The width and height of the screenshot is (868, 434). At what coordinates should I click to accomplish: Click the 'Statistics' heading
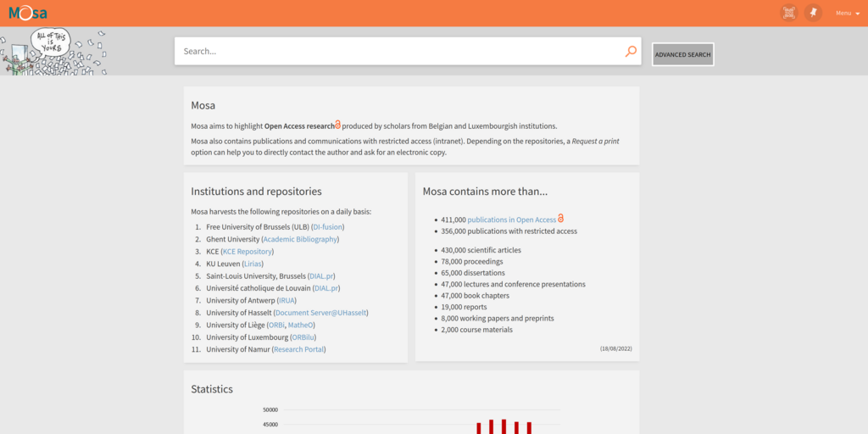click(212, 389)
